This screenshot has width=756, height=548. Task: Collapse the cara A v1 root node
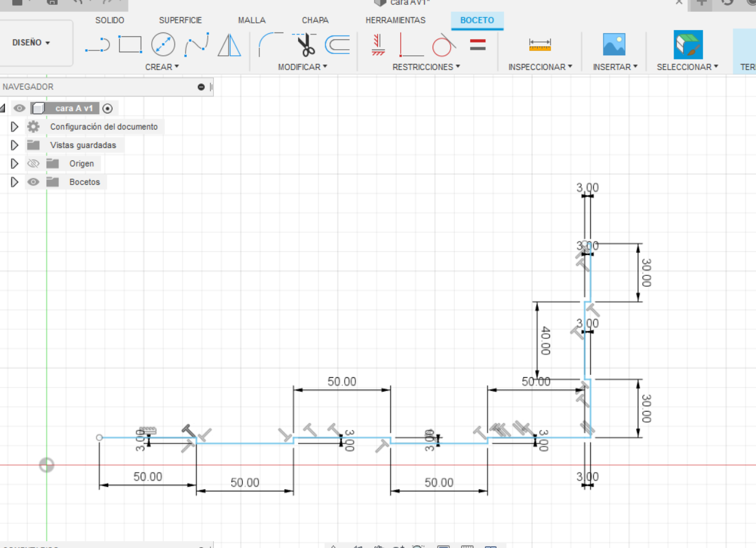(3, 109)
